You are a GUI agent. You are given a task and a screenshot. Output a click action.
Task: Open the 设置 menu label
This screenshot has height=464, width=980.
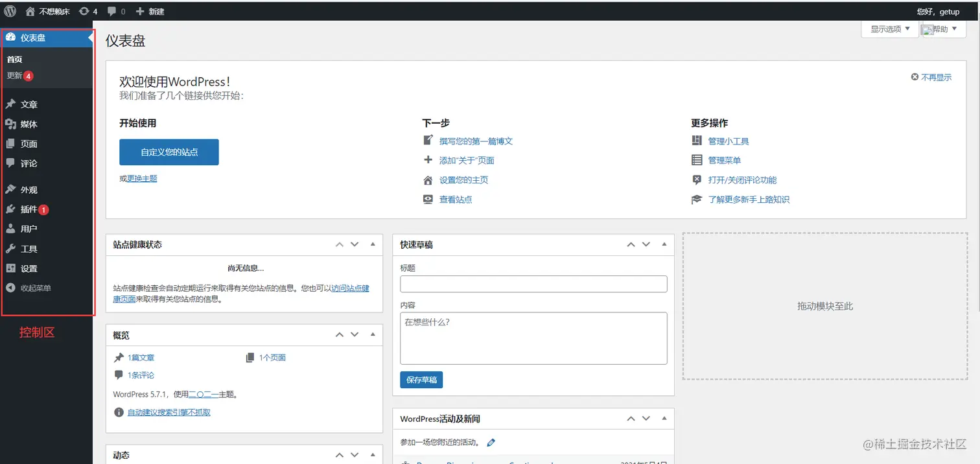click(29, 268)
